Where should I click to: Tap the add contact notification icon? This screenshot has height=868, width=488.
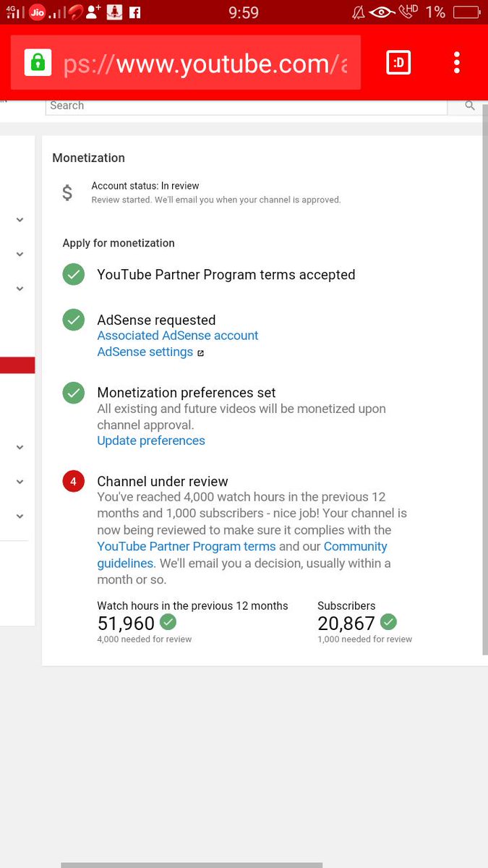click(x=93, y=12)
